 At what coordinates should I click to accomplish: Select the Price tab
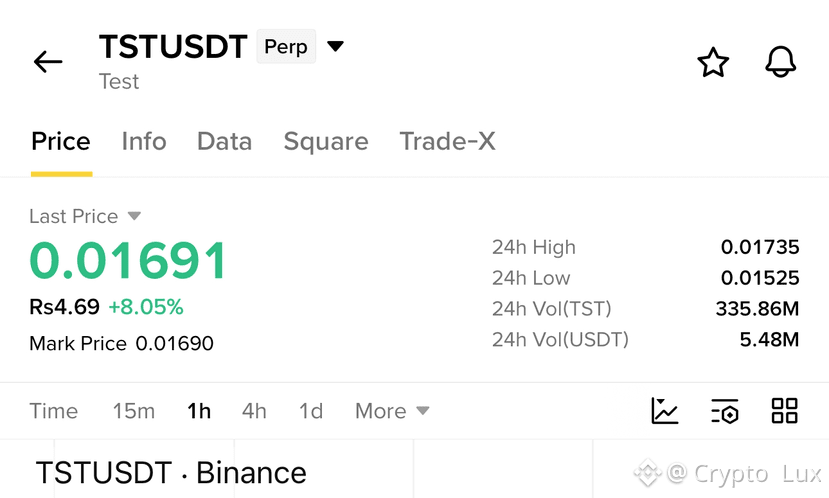pyautogui.click(x=61, y=142)
